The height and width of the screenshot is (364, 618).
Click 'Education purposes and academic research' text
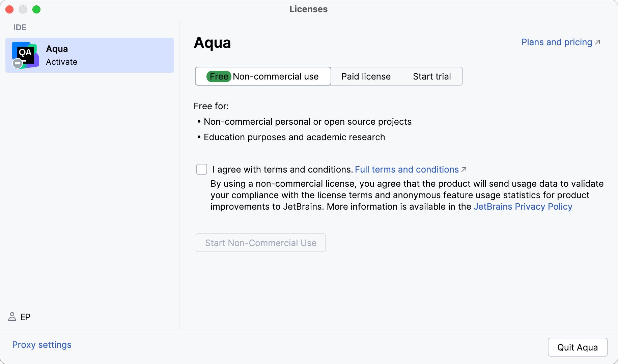tap(294, 137)
